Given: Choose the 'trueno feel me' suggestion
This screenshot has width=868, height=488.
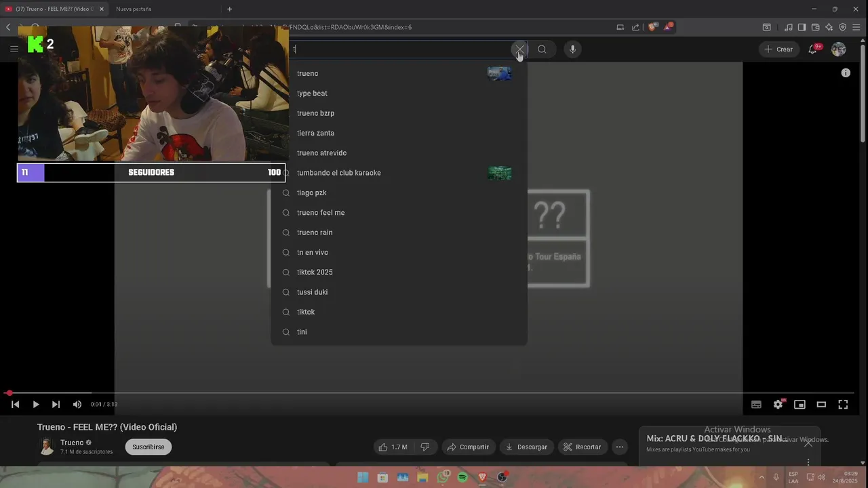Looking at the screenshot, I should coord(399,213).
